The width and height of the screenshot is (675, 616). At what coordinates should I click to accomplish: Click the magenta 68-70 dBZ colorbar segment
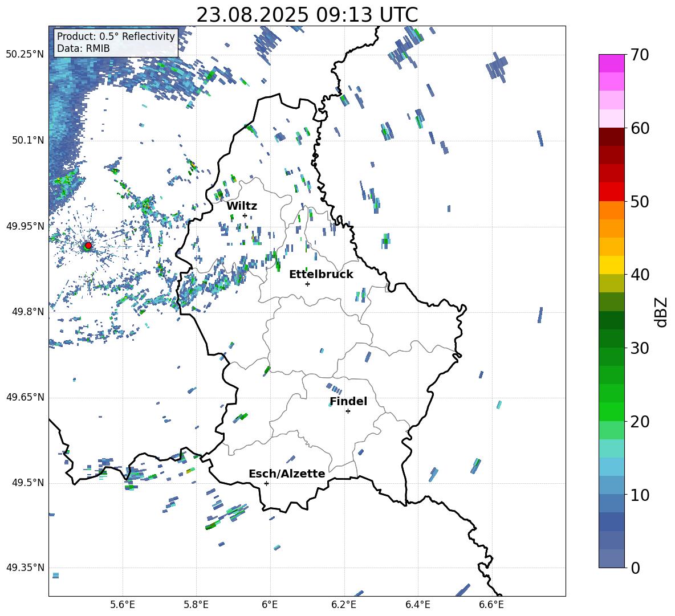click(x=611, y=63)
